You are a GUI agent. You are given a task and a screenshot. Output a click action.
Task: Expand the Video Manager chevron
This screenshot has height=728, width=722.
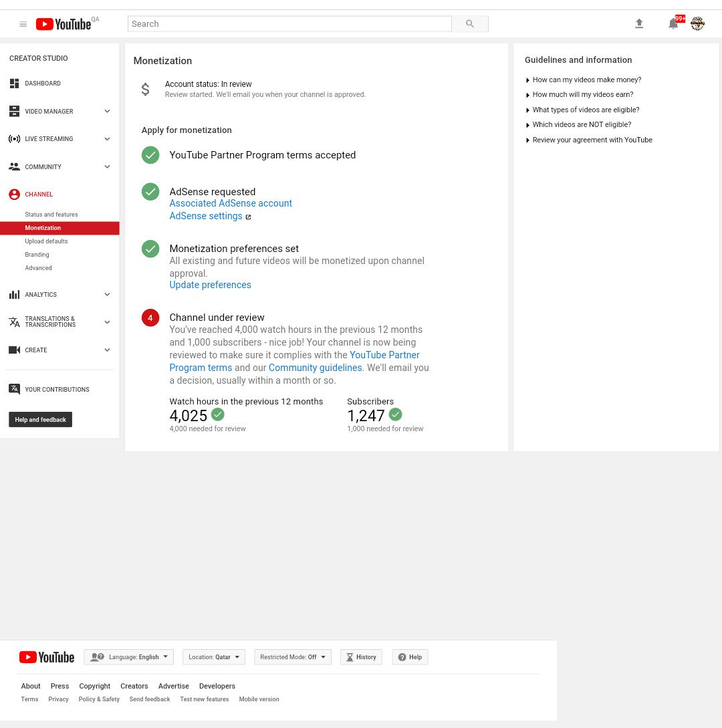107,111
